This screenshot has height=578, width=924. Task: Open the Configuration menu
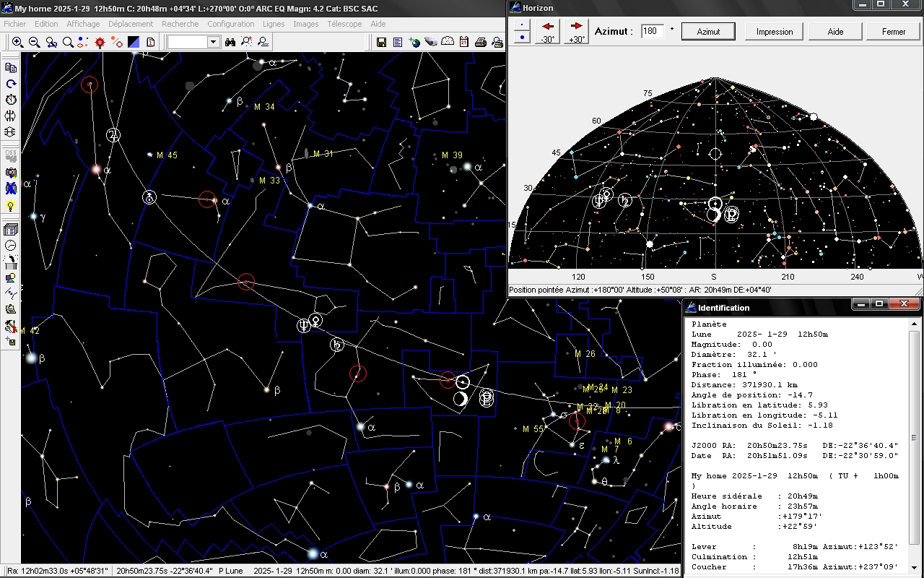pyautogui.click(x=231, y=24)
